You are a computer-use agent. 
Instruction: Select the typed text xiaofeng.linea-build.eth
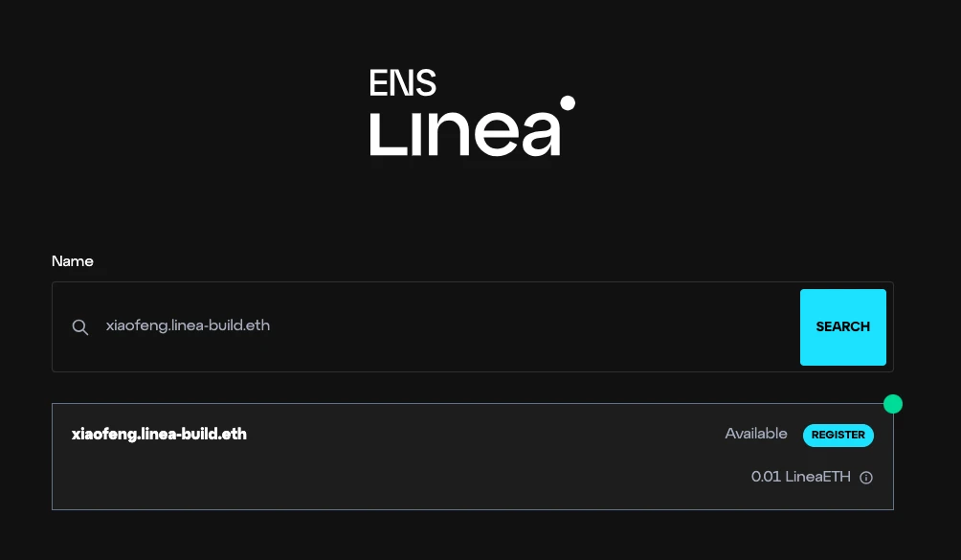click(x=188, y=325)
